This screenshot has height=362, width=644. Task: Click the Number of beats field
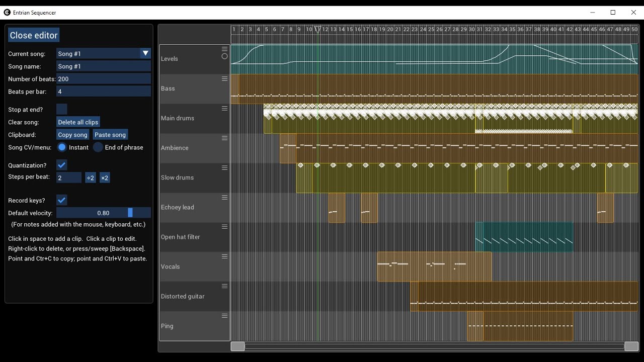(x=104, y=79)
